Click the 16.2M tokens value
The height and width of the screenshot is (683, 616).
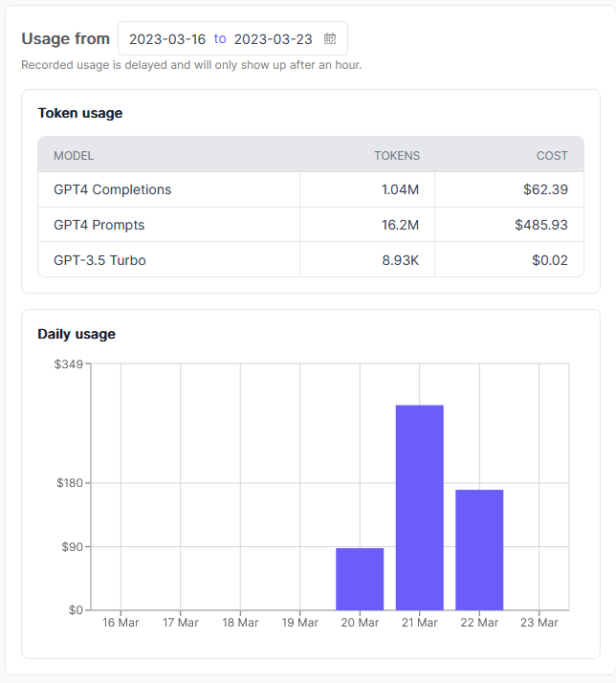(x=400, y=225)
